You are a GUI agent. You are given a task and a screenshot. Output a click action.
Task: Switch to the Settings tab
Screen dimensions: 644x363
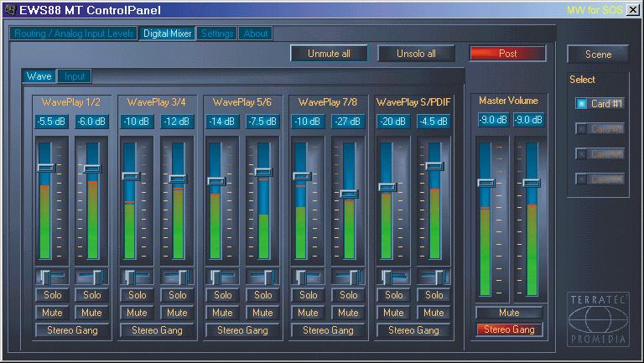217,34
